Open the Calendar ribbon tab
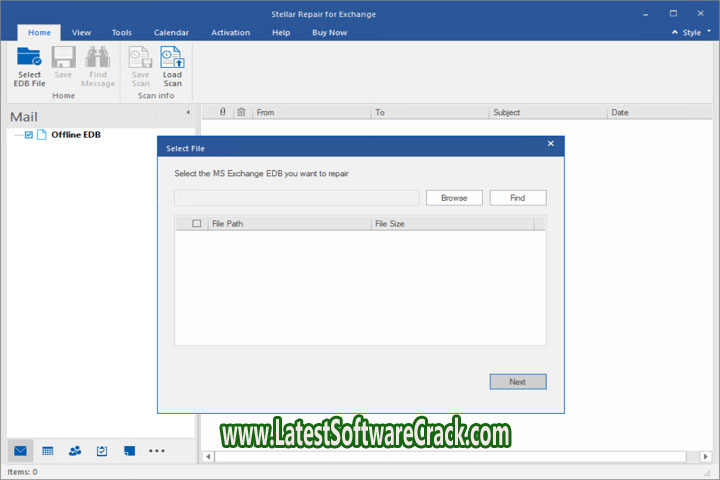Screen dimensions: 720x480 tap(171, 33)
